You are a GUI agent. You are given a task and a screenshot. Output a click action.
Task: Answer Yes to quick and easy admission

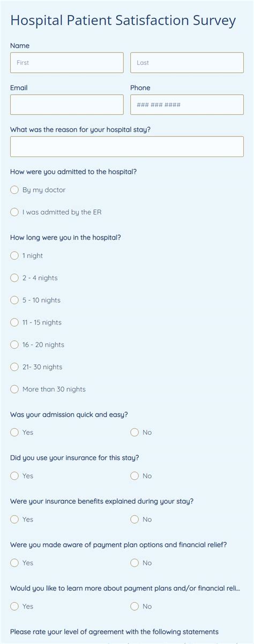tap(14, 432)
